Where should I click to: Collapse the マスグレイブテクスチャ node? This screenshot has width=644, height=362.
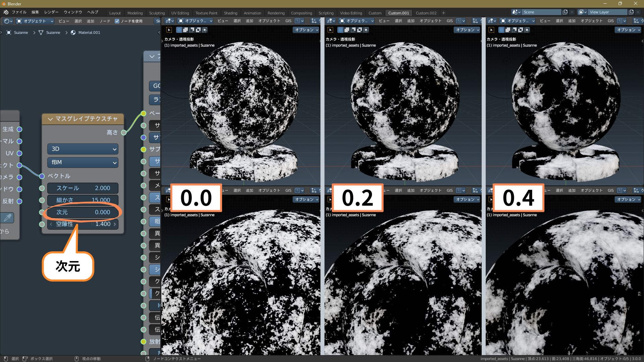pos(50,119)
